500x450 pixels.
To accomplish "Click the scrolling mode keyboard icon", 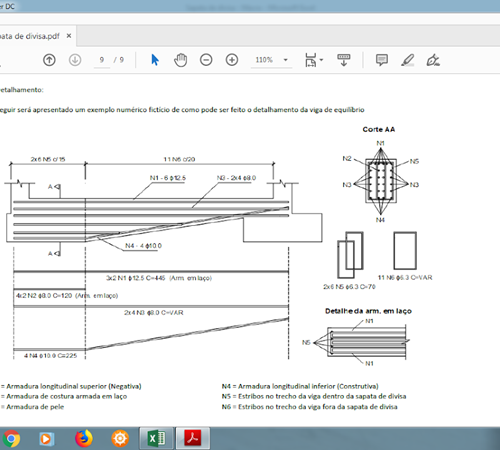I will (x=344, y=60).
